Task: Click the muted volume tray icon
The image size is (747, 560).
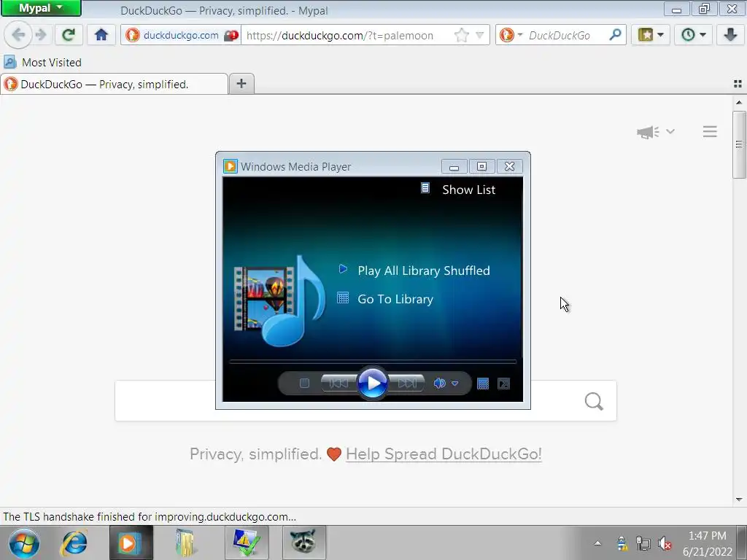Action: pos(665,542)
